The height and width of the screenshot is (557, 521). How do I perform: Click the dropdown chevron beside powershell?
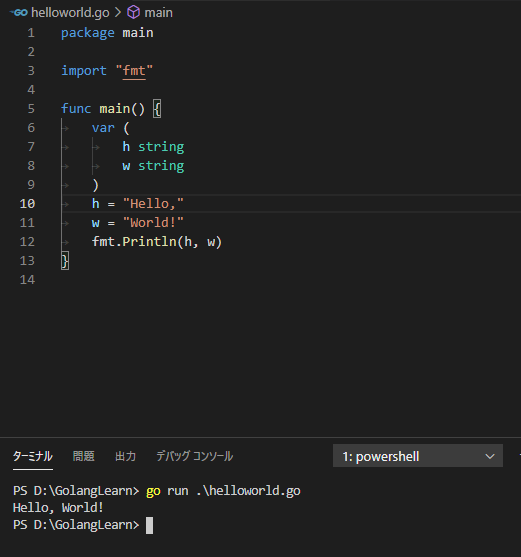coord(490,456)
